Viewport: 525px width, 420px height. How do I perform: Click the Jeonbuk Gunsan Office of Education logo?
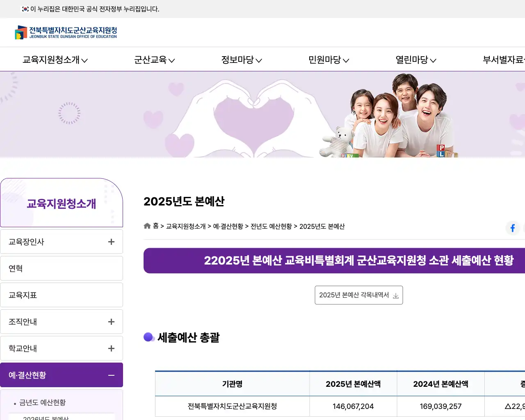click(x=66, y=32)
